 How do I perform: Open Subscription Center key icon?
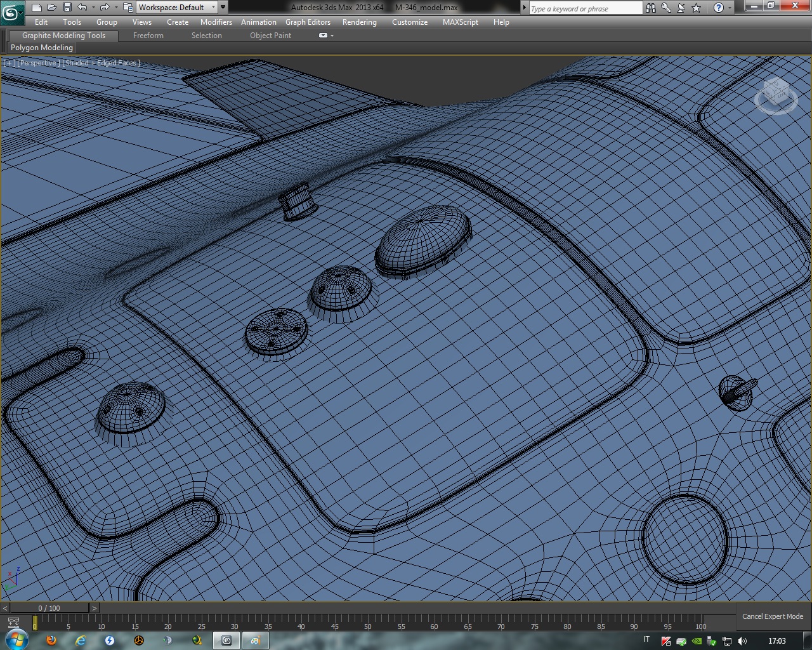click(x=666, y=8)
